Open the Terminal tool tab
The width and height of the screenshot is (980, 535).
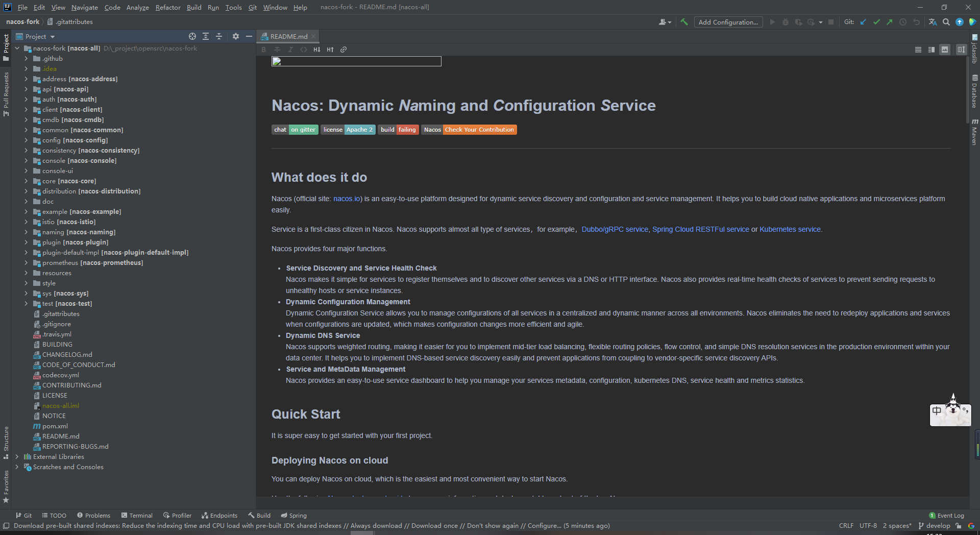136,516
